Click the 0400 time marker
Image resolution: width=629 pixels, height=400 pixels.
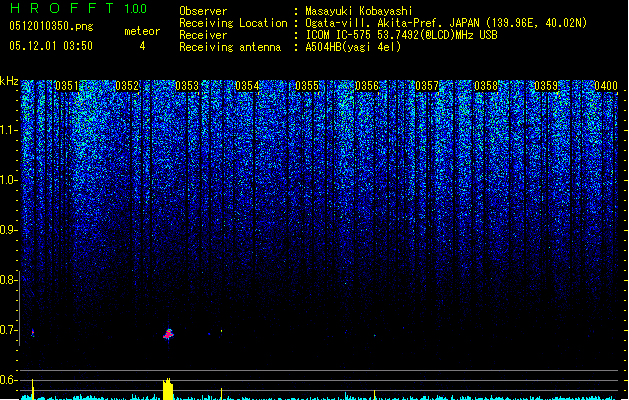pos(606,86)
